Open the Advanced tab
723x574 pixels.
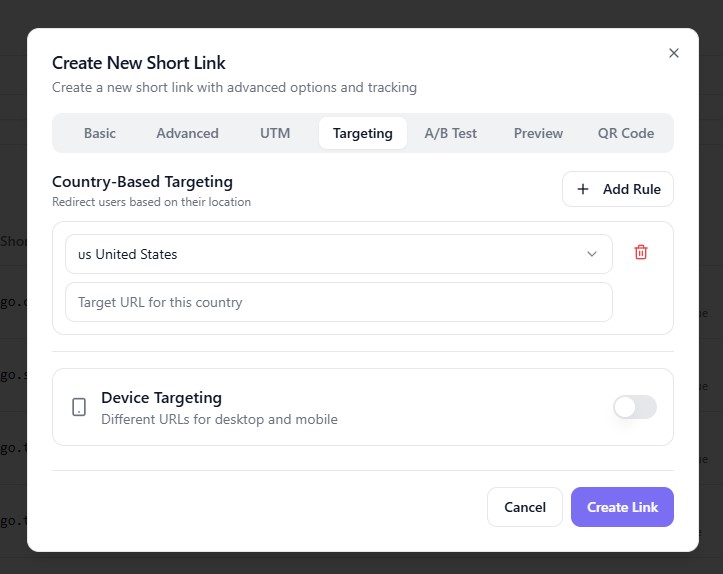click(187, 133)
